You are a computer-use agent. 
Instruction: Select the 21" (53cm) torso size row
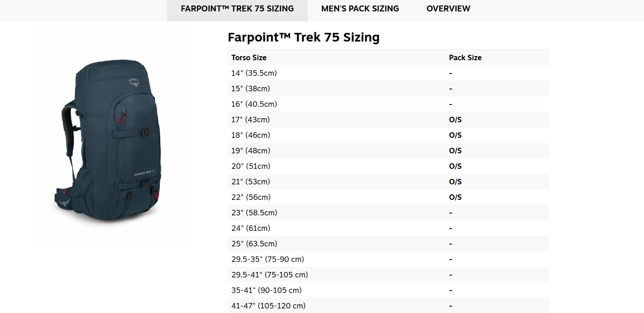[251, 182]
